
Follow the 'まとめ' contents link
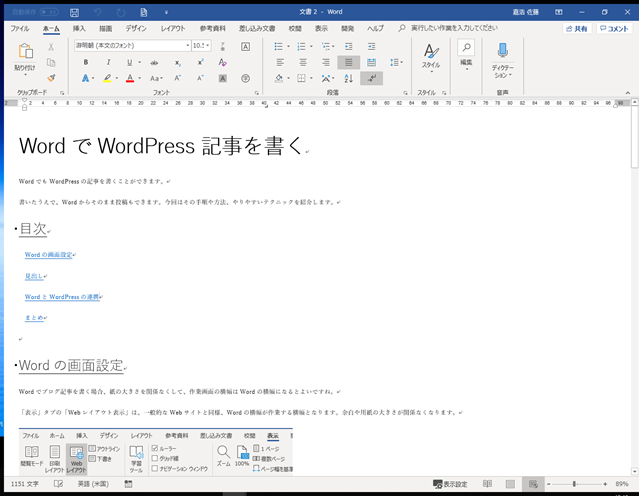pyautogui.click(x=34, y=317)
